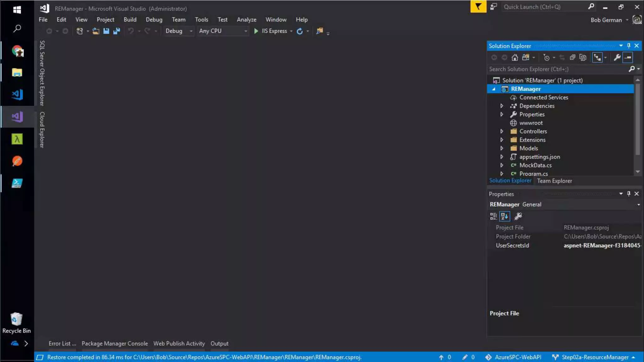Switch to Team Explorer tab
This screenshot has height=362, width=644.
pyautogui.click(x=554, y=181)
